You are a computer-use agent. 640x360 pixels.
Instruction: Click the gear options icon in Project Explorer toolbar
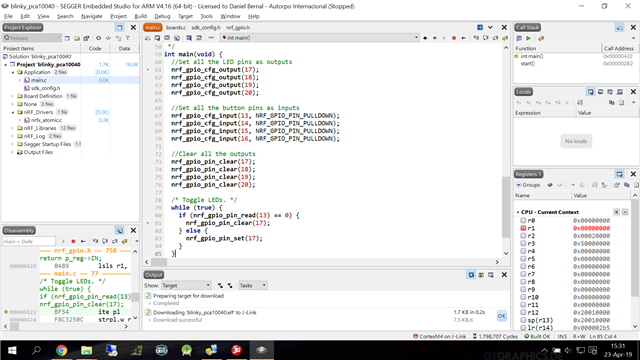(98, 38)
